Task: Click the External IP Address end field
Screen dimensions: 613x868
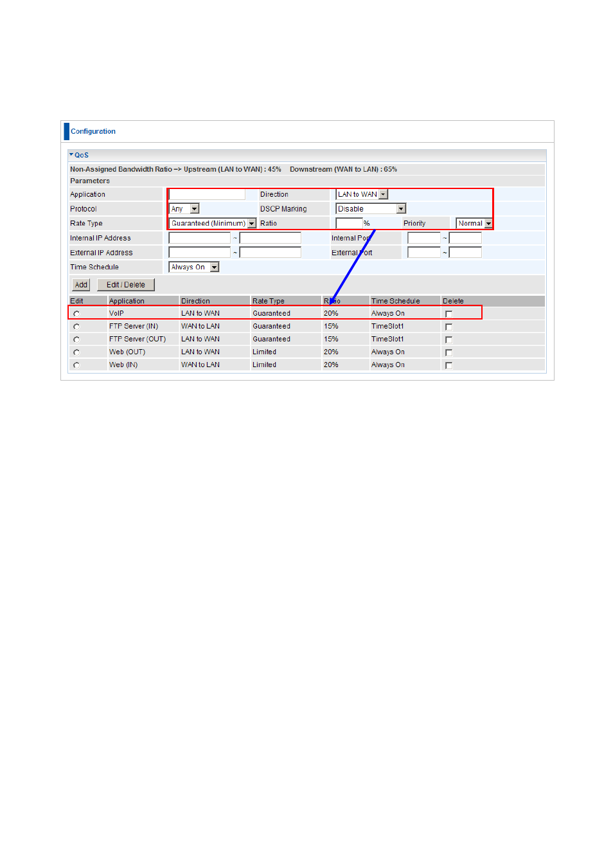Action: (271, 253)
